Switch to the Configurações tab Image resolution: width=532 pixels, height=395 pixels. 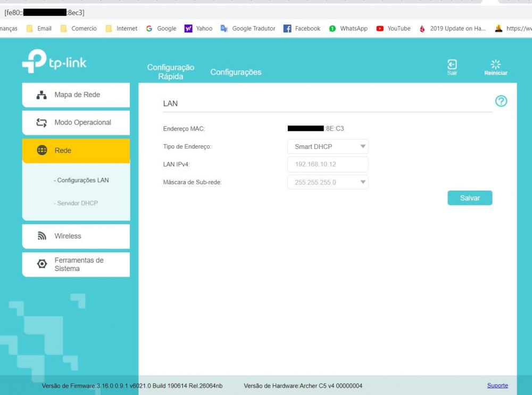pos(236,72)
